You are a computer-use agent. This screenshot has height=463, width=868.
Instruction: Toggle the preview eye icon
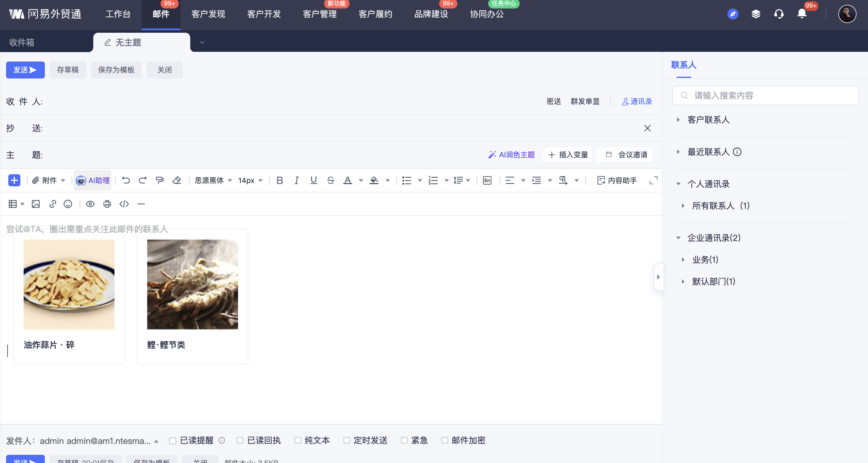tap(90, 204)
